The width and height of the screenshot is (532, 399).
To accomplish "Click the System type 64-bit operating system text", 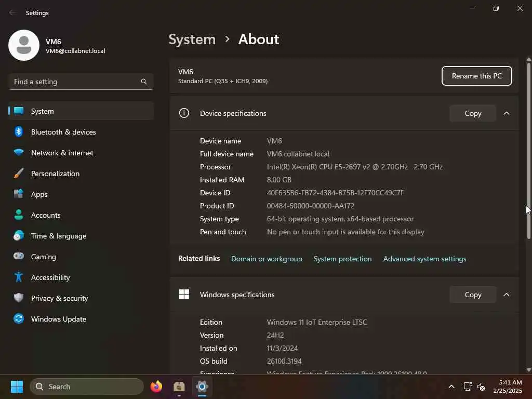I will tap(340, 219).
